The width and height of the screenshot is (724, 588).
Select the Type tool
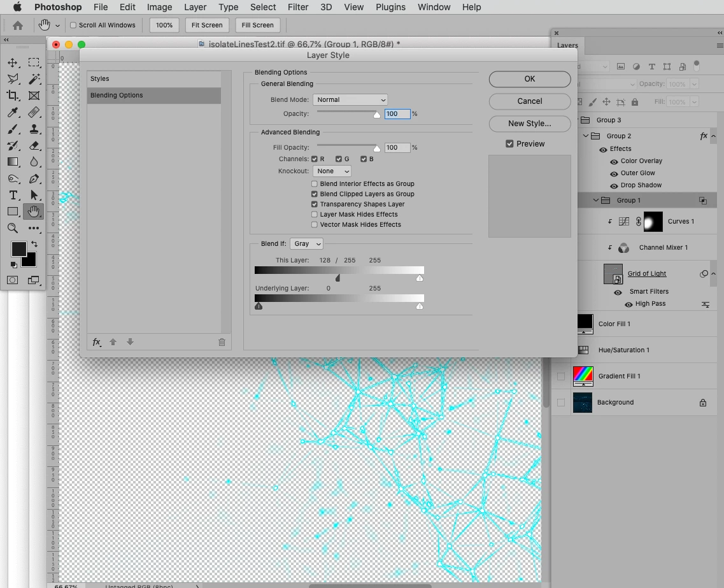(13, 195)
